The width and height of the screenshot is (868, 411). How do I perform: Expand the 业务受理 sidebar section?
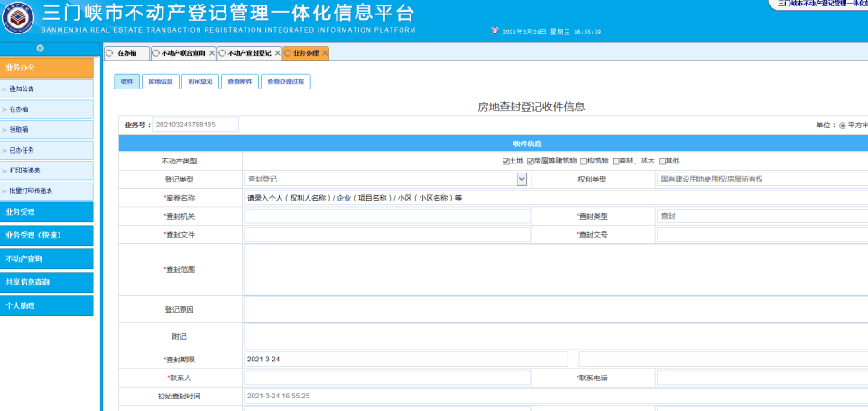click(46, 211)
